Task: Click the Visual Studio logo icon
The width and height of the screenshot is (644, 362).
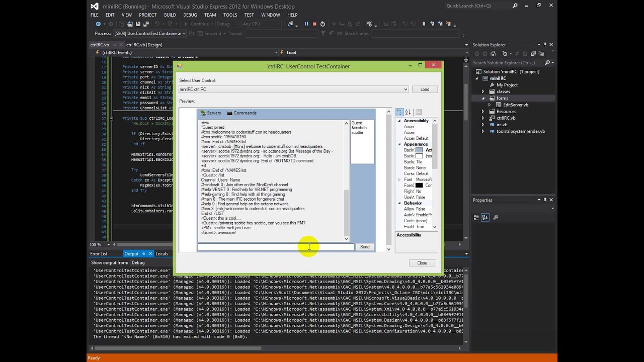Action: coord(95,6)
